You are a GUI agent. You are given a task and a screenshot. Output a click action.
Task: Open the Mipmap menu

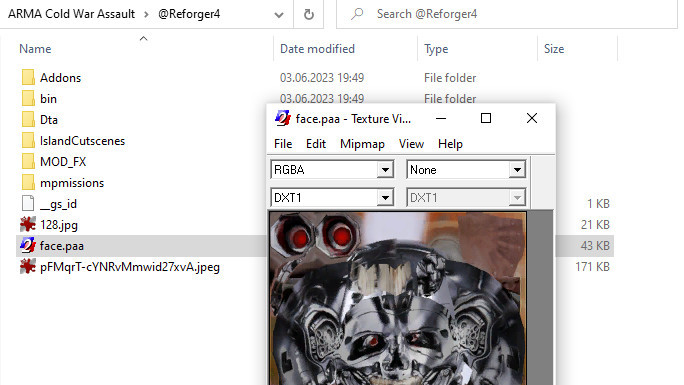pos(362,144)
